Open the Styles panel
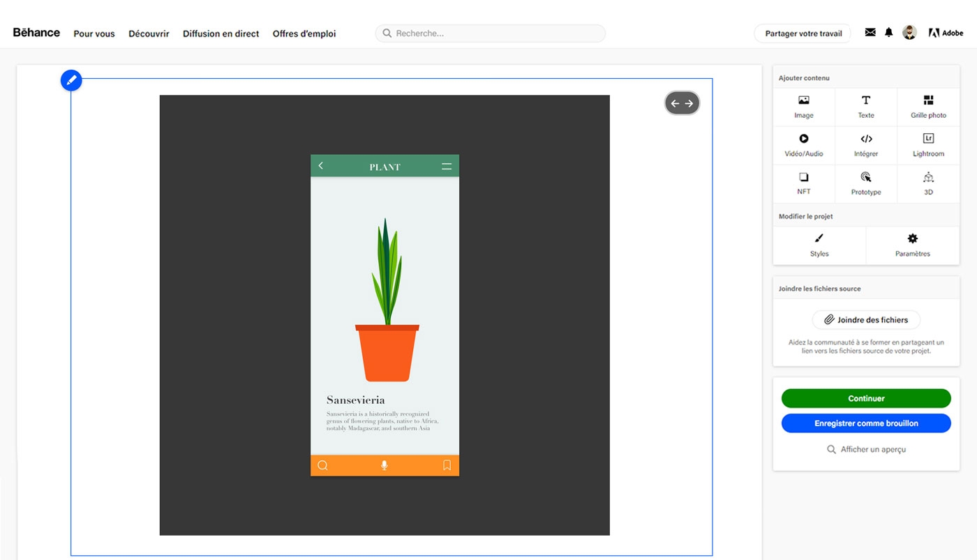977x560 pixels. point(819,245)
